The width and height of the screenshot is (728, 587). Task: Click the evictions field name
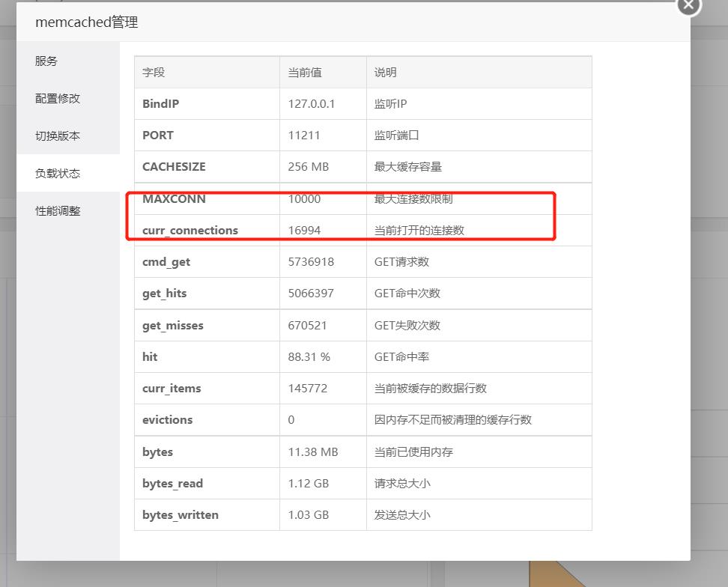pos(167,420)
